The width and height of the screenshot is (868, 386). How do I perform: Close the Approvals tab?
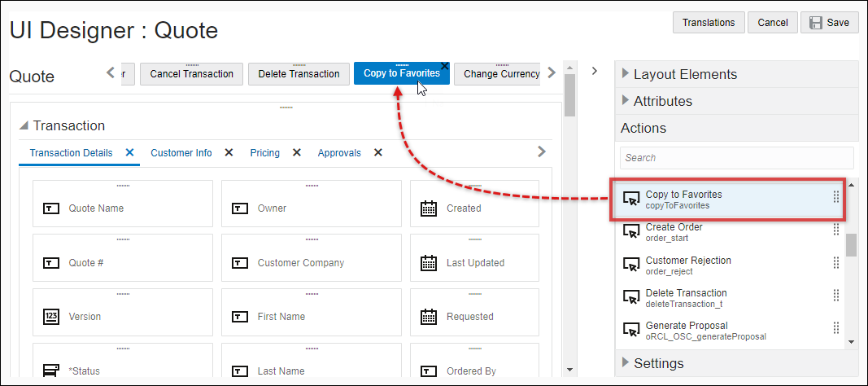(x=378, y=152)
